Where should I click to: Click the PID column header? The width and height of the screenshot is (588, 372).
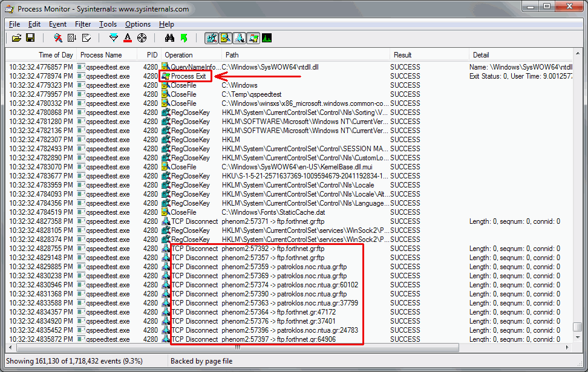point(149,55)
